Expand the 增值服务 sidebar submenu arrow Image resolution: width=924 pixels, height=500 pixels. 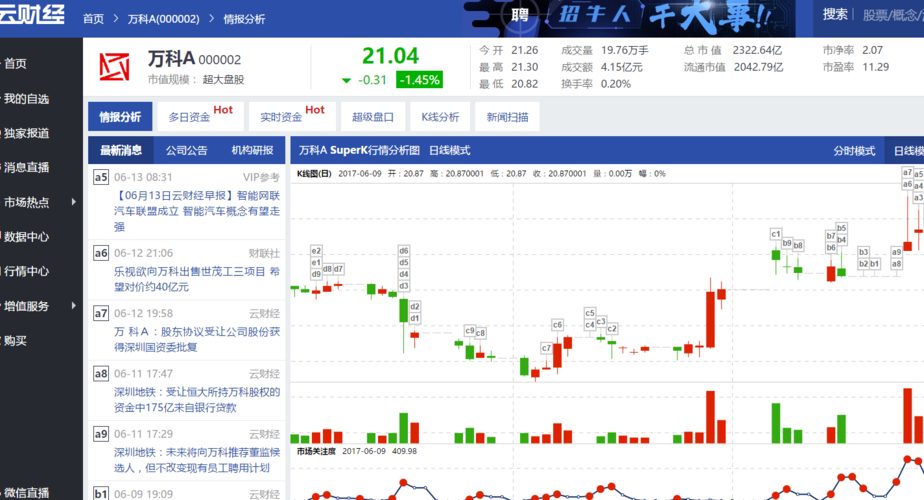pyautogui.click(x=74, y=305)
